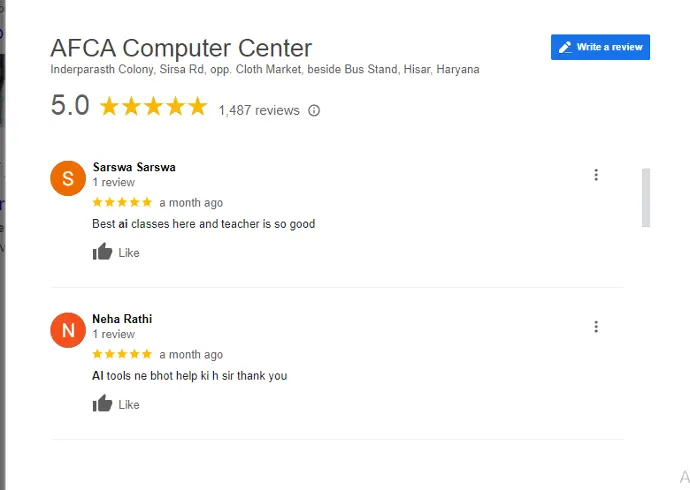Click the orange S avatar

[68, 178]
